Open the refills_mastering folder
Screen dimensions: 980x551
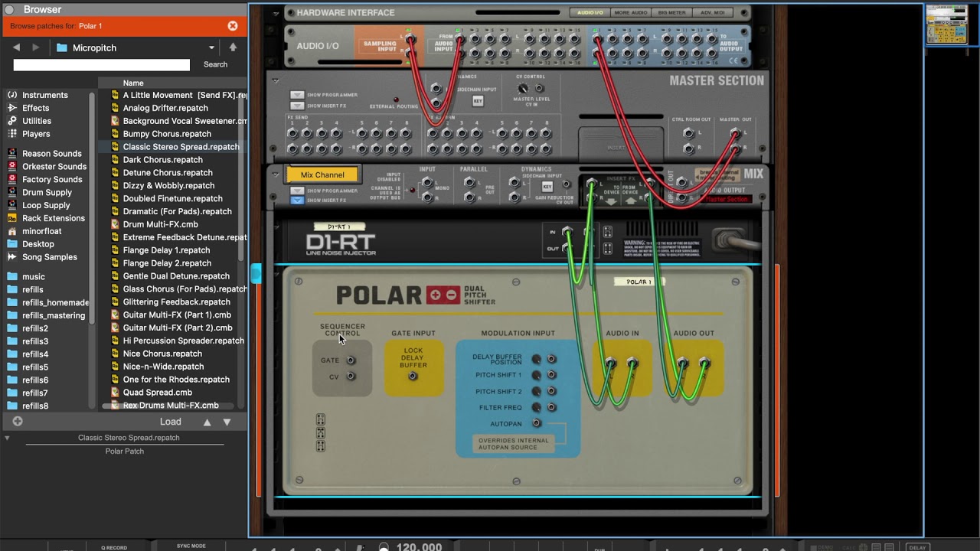pos(54,315)
